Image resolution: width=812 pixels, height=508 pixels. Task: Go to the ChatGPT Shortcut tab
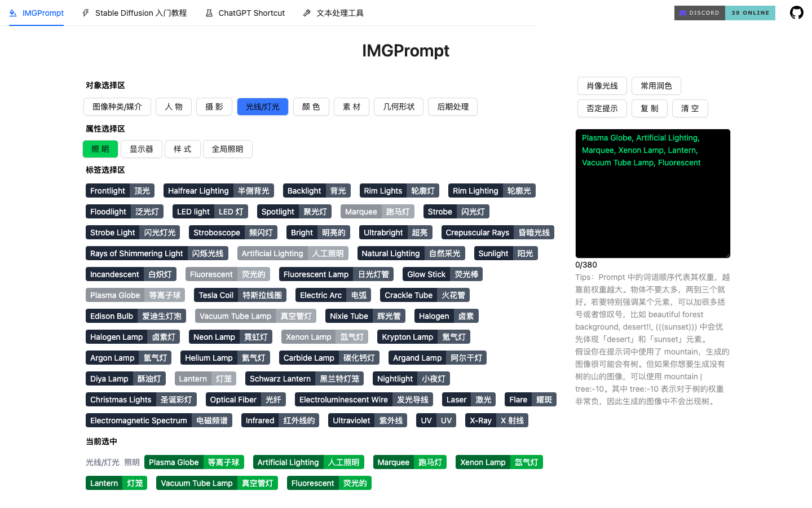(x=245, y=12)
